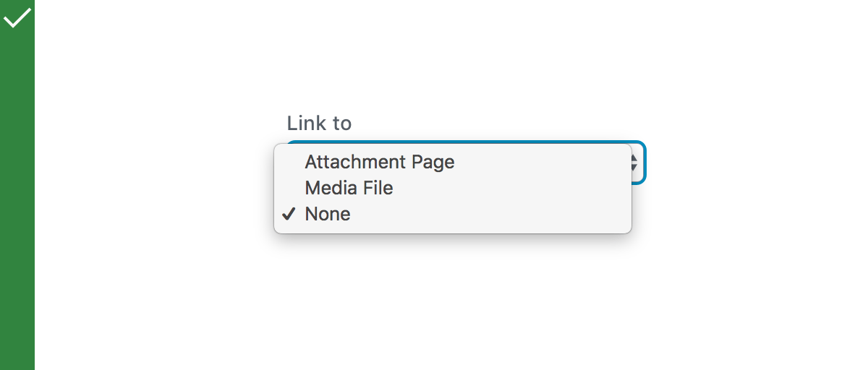Collapse the Link to select using its arrows

635,163
